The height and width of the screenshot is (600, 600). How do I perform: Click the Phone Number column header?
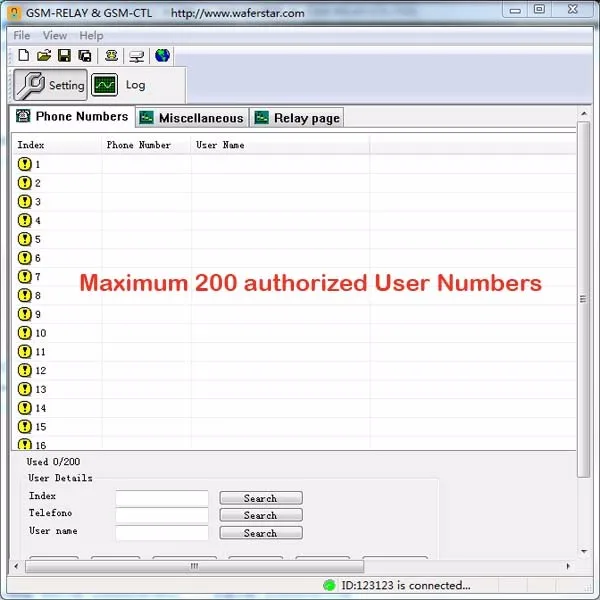(146, 145)
